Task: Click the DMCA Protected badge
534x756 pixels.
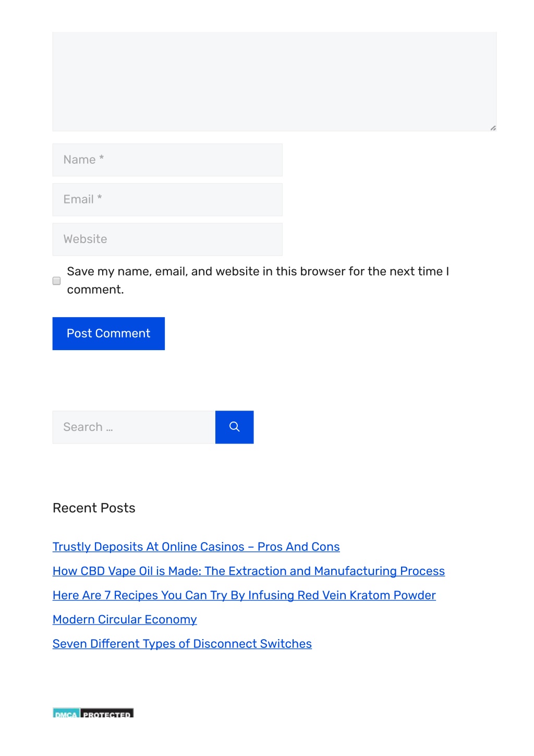Action: pyautogui.click(x=93, y=713)
